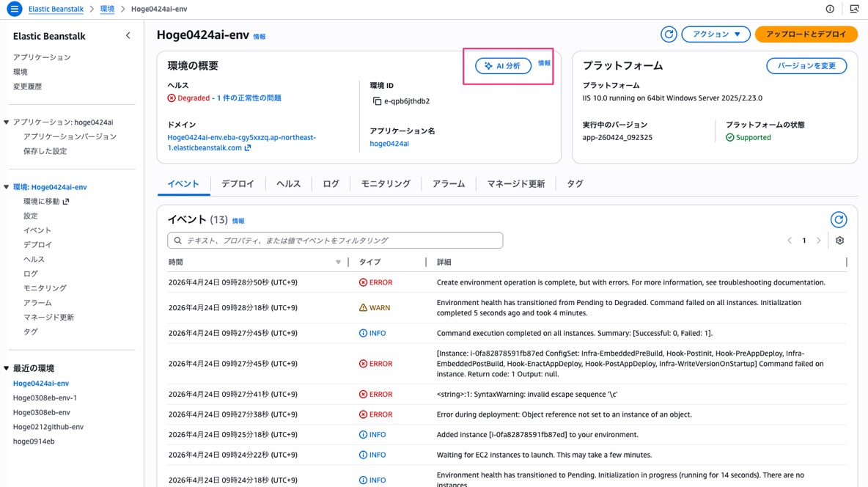This screenshot has width=868, height=487.
Task: Switch to the ログ tab
Action: point(331,184)
